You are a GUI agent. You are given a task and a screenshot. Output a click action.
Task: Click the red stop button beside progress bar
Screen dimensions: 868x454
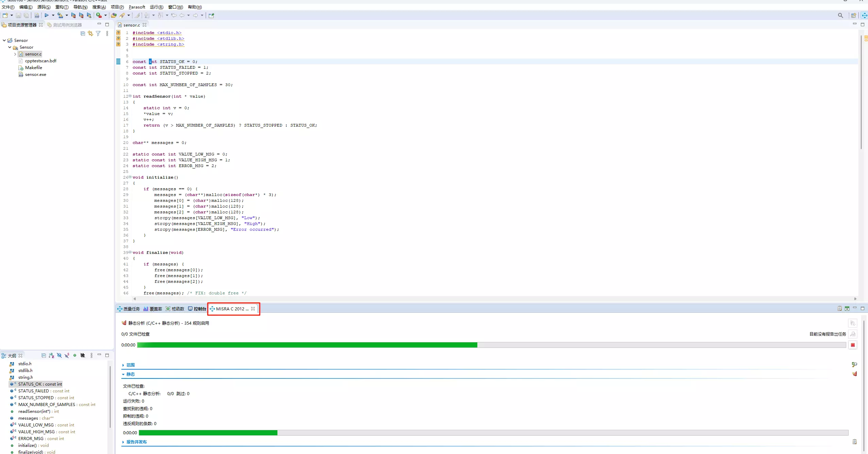(853, 345)
